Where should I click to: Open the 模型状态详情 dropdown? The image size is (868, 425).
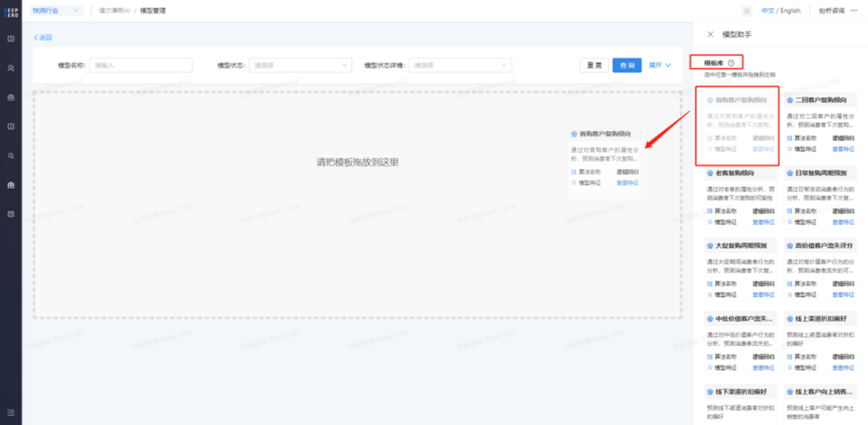(x=460, y=65)
